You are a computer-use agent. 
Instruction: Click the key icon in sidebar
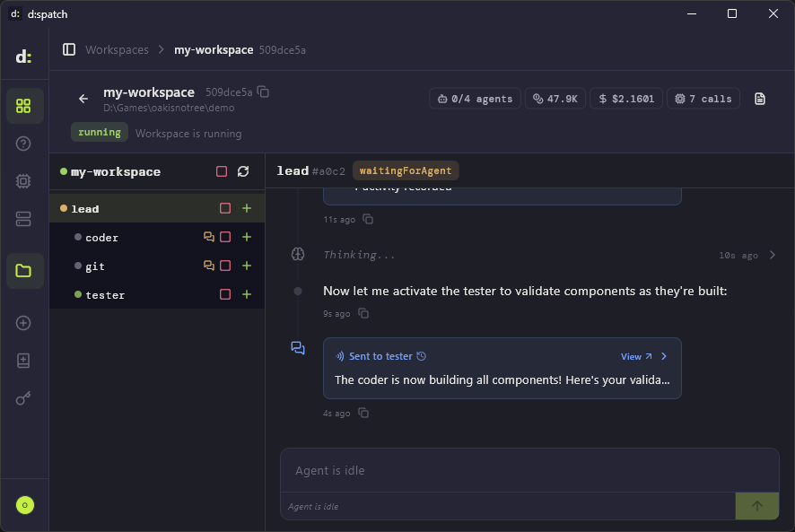pos(24,398)
